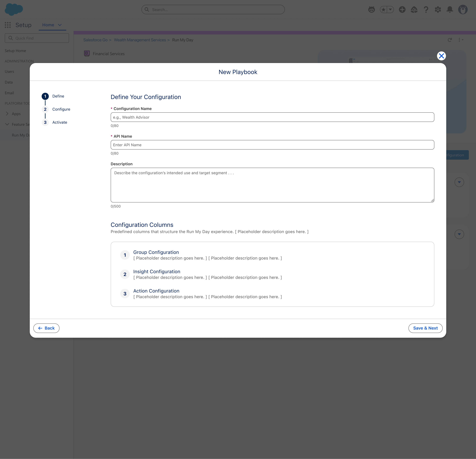Viewport: 476px width, 459px height.
Task: Focus the API Name text field
Action: click(x=273, y=145)
